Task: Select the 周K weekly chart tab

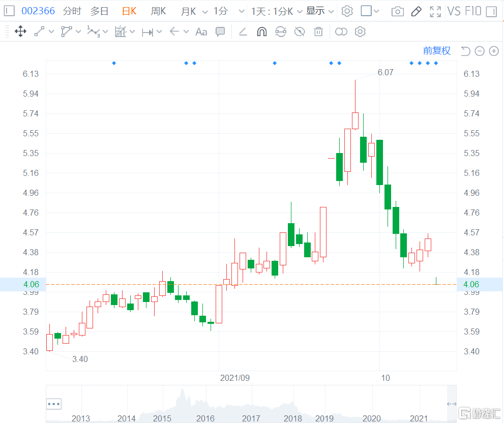Action: [158, 11]
